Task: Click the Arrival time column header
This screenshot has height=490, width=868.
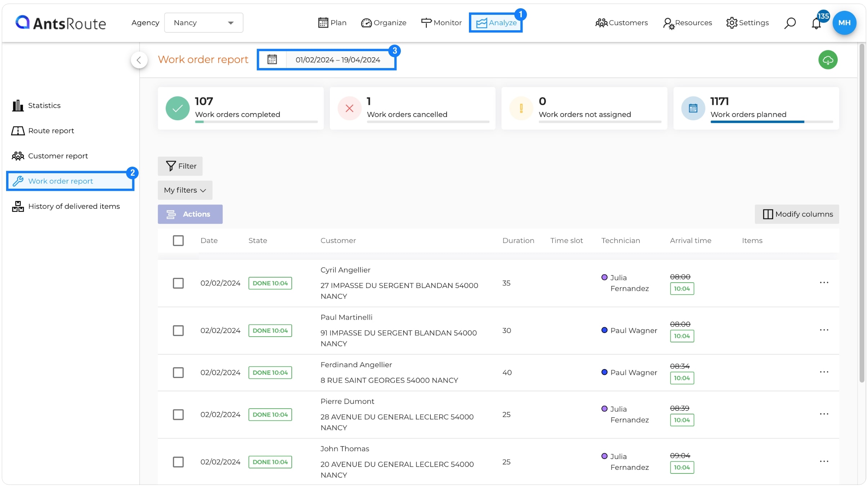Action: 690,240
